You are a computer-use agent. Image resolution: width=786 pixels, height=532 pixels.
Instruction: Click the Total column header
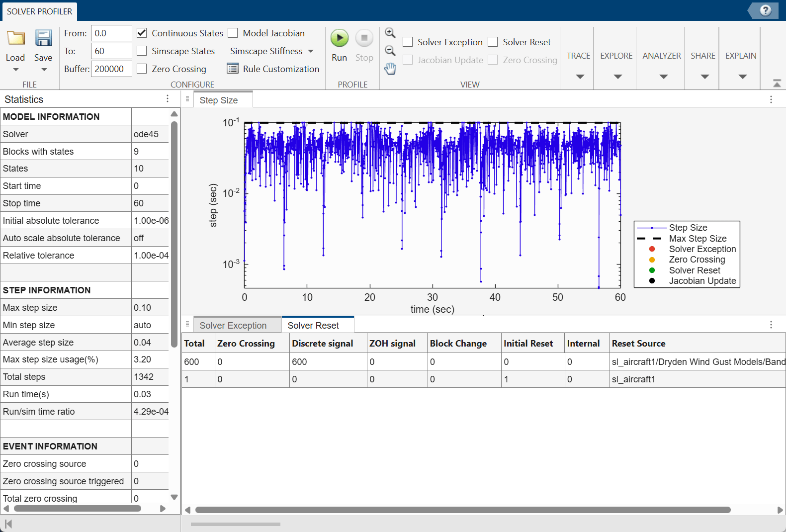pyautogui.click(x=198, y=343)
